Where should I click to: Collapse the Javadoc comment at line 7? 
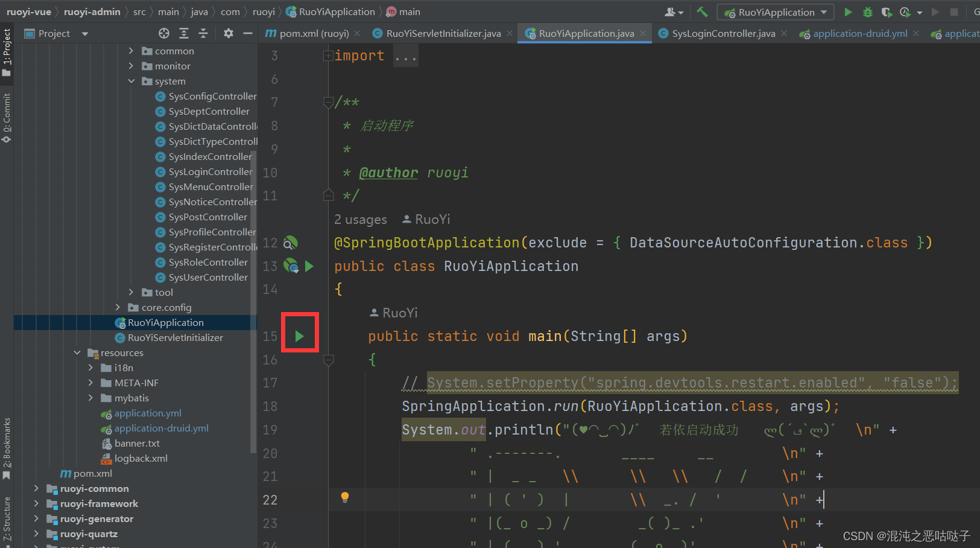point(328,103)
